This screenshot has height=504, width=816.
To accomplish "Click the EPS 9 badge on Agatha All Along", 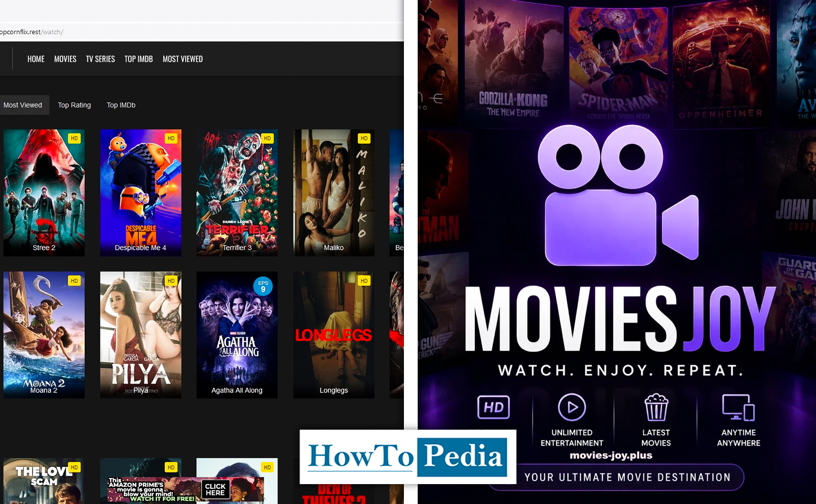I will click(x=263, y=286).
